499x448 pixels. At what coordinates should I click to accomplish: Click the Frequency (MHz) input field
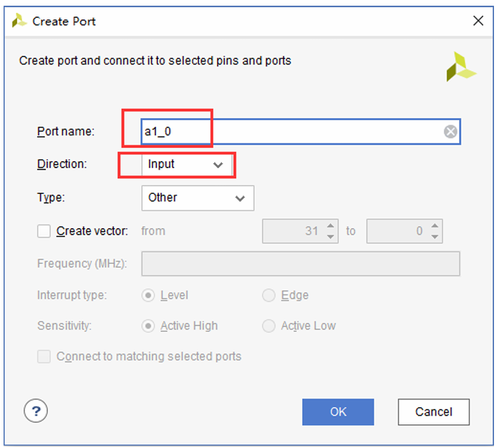click(x=301, y=264)
